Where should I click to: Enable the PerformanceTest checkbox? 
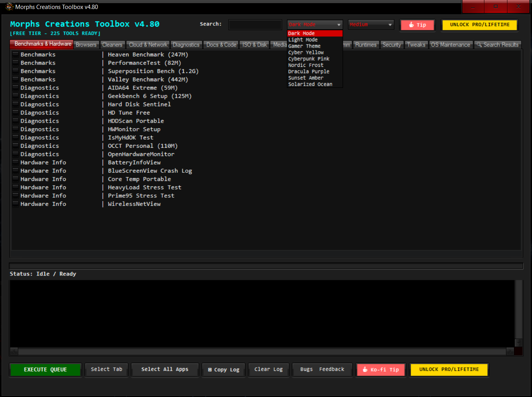16,63
